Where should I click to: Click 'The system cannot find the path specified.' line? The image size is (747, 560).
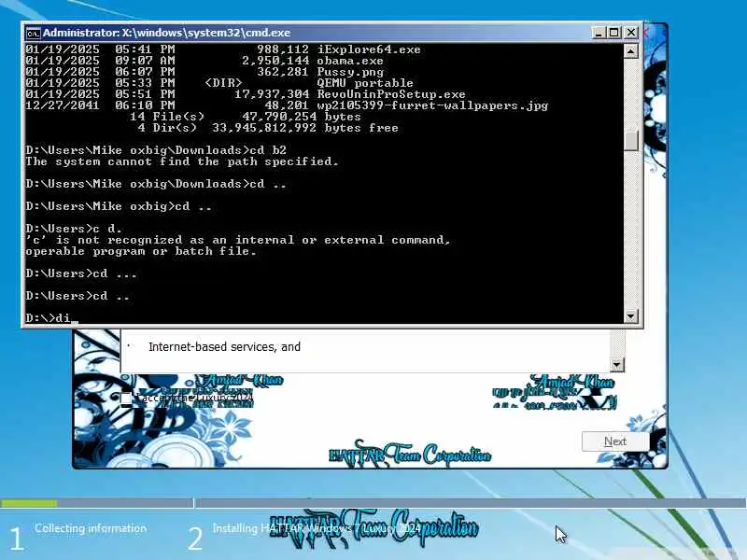click(x=182, y=161)
